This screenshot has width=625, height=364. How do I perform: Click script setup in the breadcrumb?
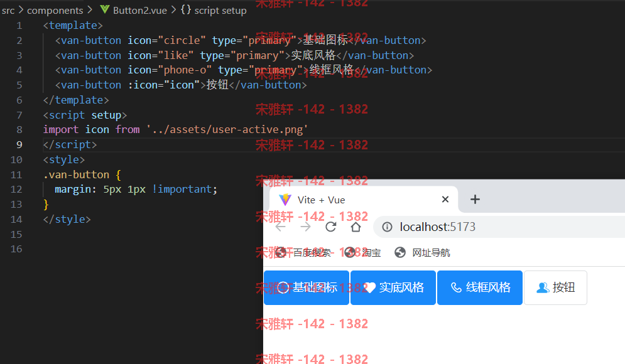point(220,10)
